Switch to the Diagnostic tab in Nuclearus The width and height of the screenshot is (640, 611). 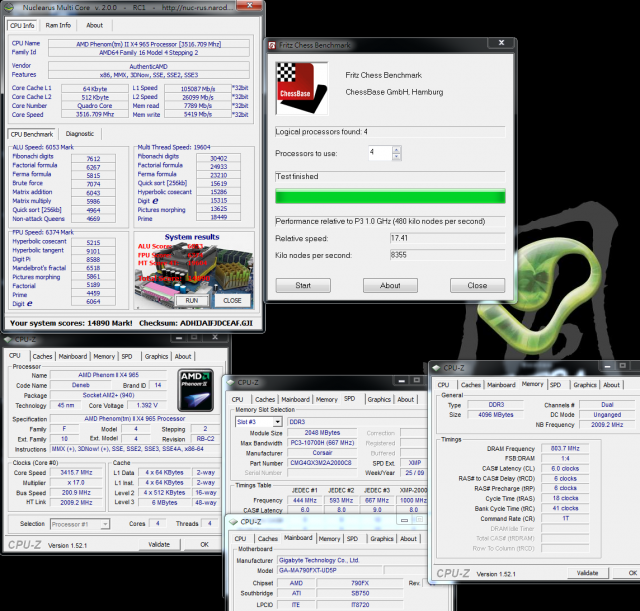[x=80, y=134]
